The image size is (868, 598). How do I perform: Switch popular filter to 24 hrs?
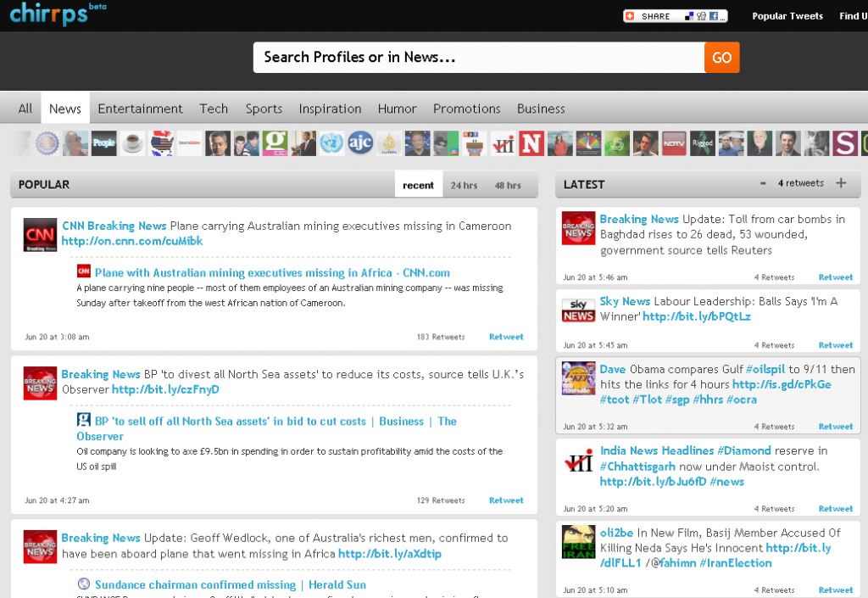pos(464,185)
